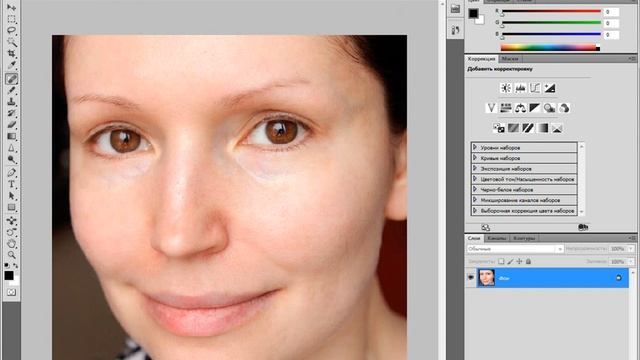Viewport: 640px width, 360px height.
Task: Select the Crop tool
Action: point(11,53)
